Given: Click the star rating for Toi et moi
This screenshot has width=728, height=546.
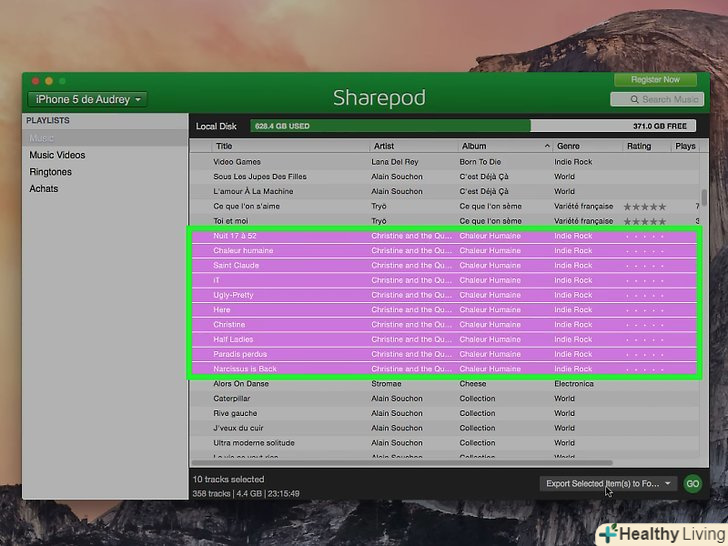Looking at the screenshot, I should (x=644, y=221).
